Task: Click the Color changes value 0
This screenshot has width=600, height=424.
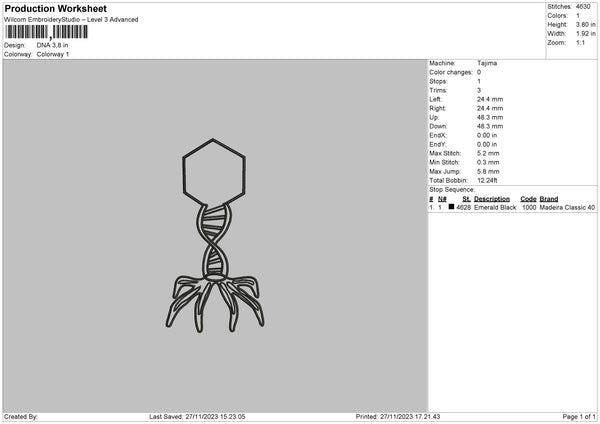Action: point(479,72)
